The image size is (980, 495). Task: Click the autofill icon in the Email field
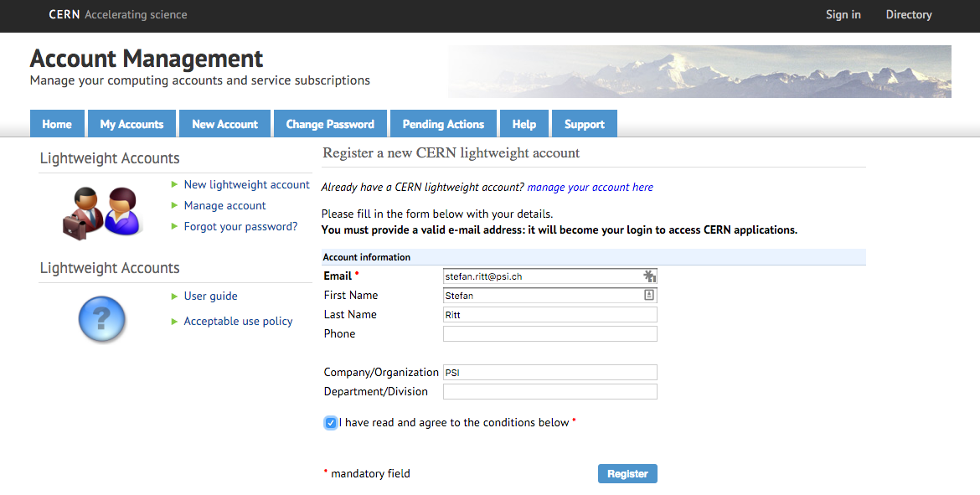649,276
